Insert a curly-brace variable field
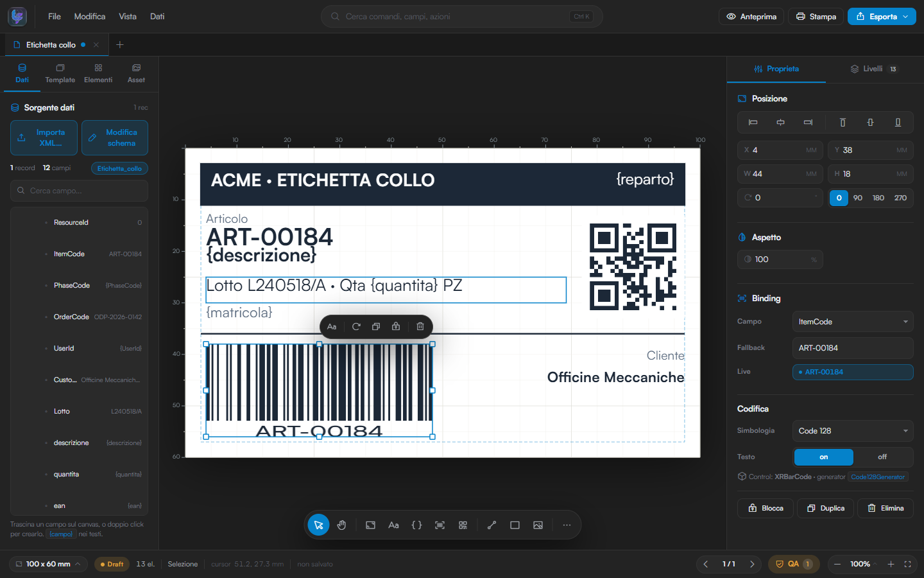The height and width of the screenshot is (578, 924). click(x=416, y=525)
